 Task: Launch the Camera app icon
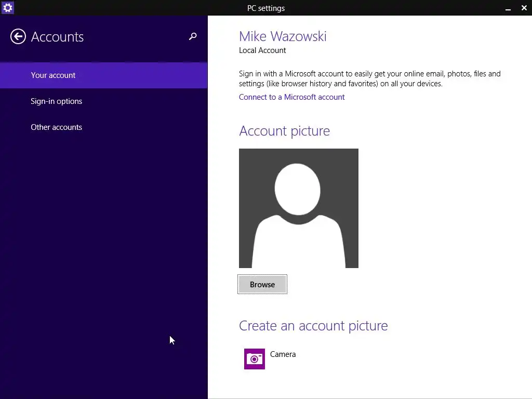(x=255, y=358)
